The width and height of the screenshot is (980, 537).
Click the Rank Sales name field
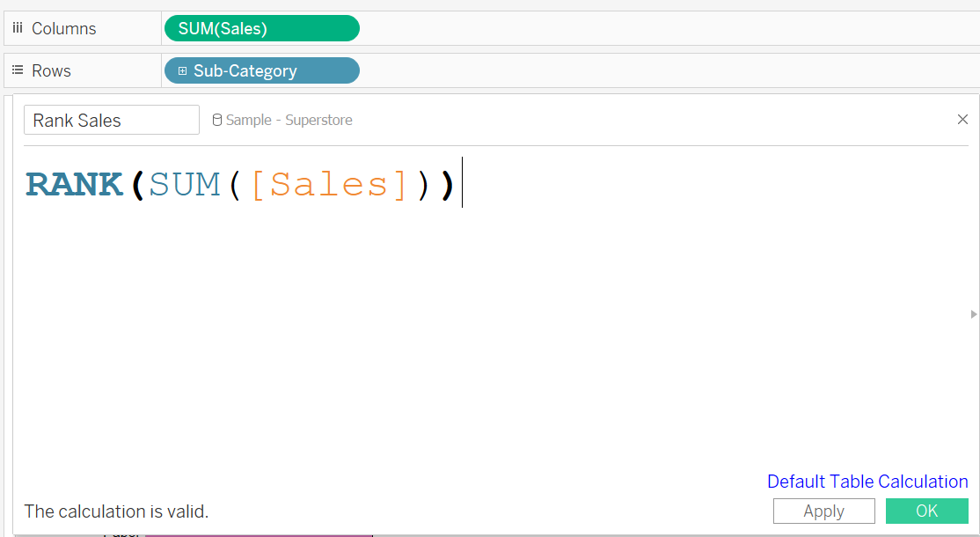pyautogui.click(x=112, y=121)
